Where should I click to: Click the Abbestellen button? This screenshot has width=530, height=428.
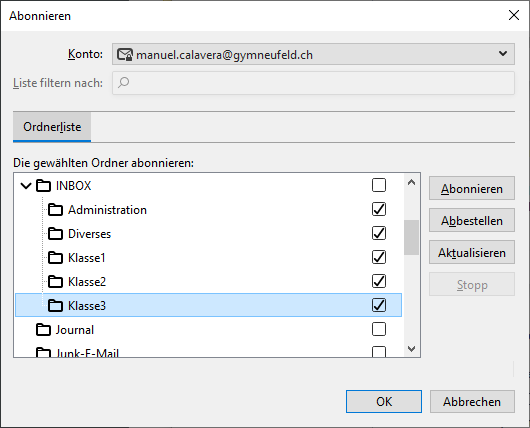[x=472, y=220]
